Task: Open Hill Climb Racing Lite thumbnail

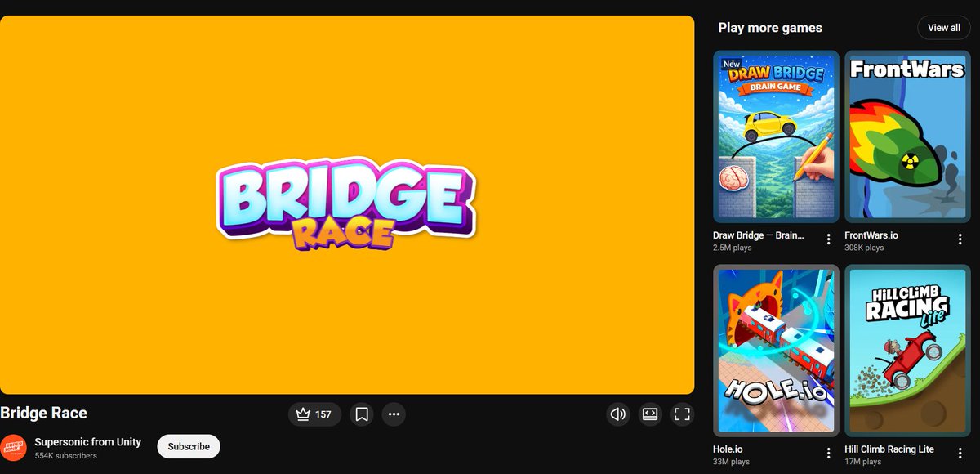Action: tap(907, 351)
